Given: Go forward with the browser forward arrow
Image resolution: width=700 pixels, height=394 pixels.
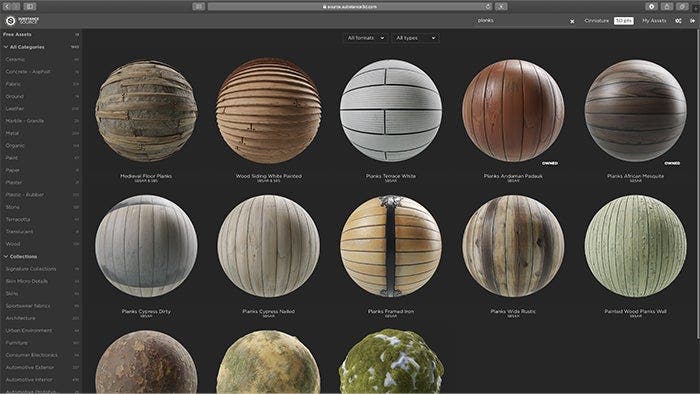Looking at the screenshot, I should 16,6.
